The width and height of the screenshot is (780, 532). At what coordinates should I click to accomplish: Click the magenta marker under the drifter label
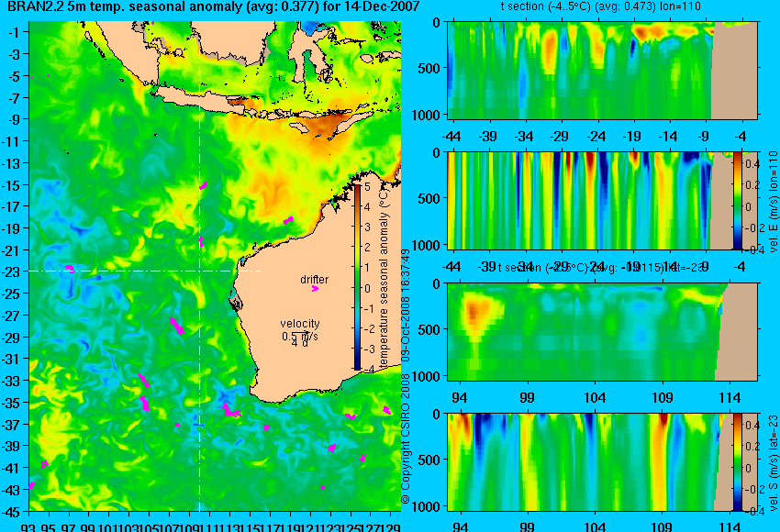point(315,288)
